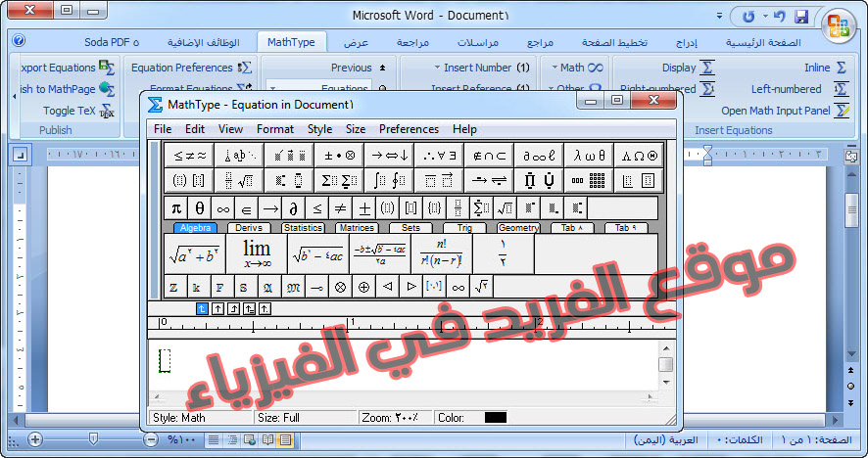Click Toggle TeX in Publish group
The height and width of the screenshot is (458, 868).
coord(78,111)
